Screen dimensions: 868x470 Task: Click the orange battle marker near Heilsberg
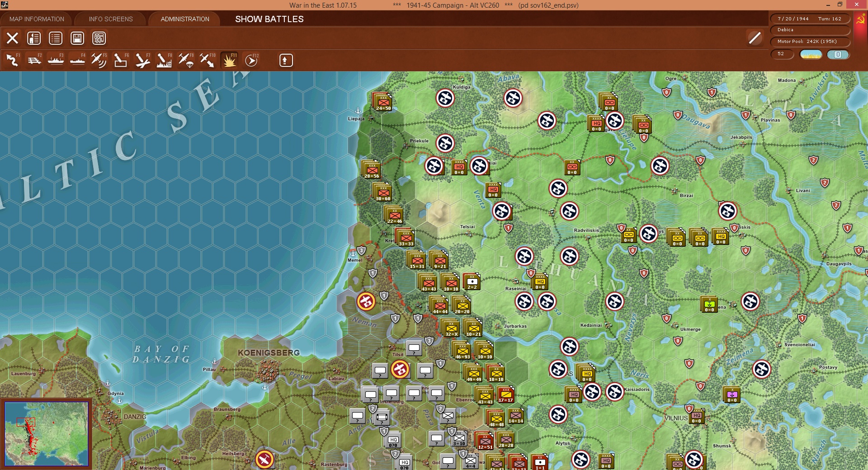[264, 460]
